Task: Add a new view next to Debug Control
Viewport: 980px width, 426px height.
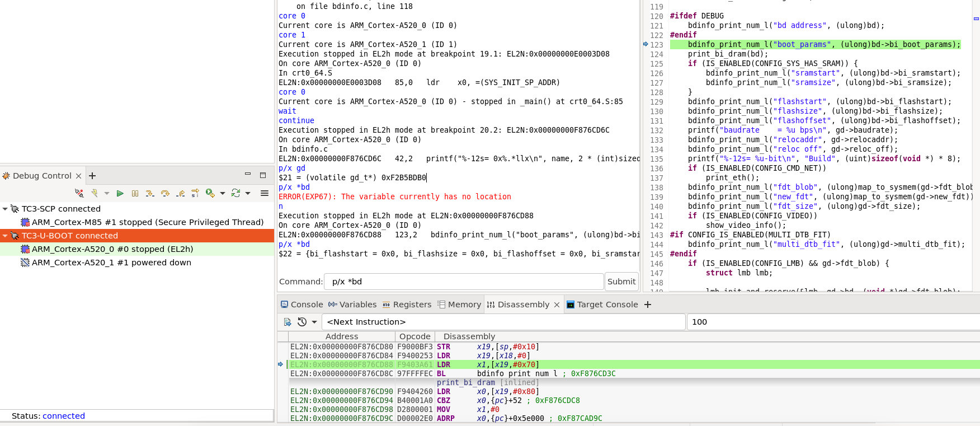Action: click(x=92, y=176)
